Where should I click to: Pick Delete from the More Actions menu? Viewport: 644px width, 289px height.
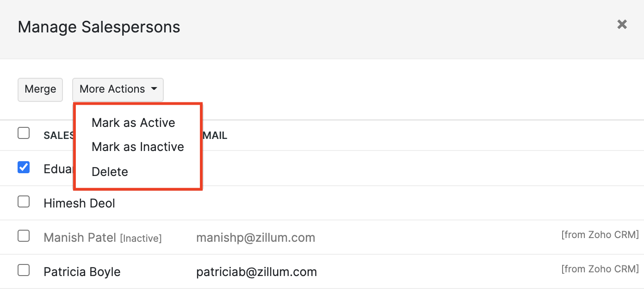(110, 172)
